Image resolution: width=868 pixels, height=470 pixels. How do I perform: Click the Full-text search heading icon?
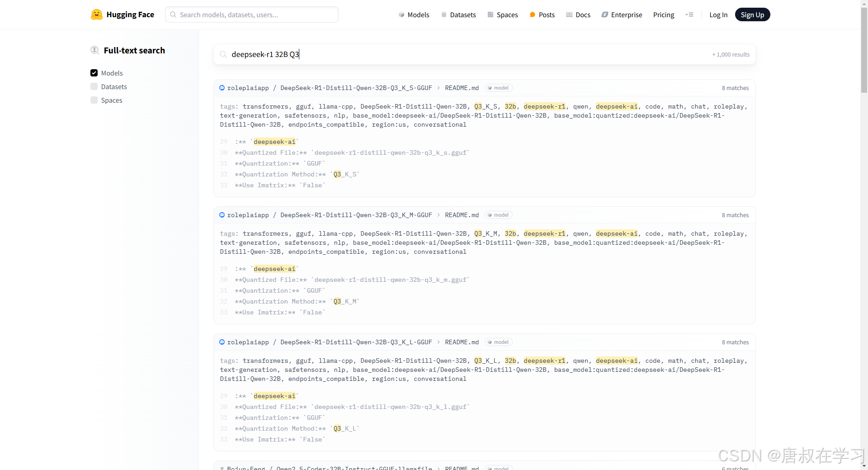pos(95,50)
